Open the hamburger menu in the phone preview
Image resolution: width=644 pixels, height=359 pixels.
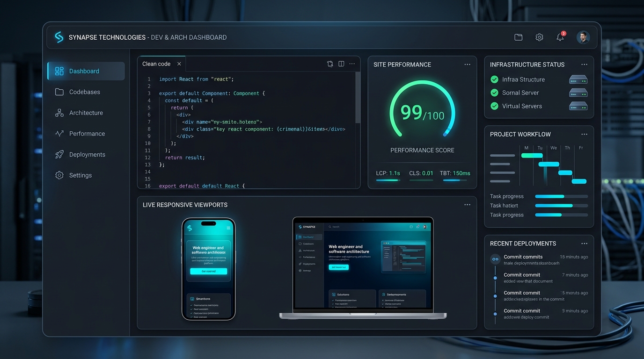click(x=228, y=228)
